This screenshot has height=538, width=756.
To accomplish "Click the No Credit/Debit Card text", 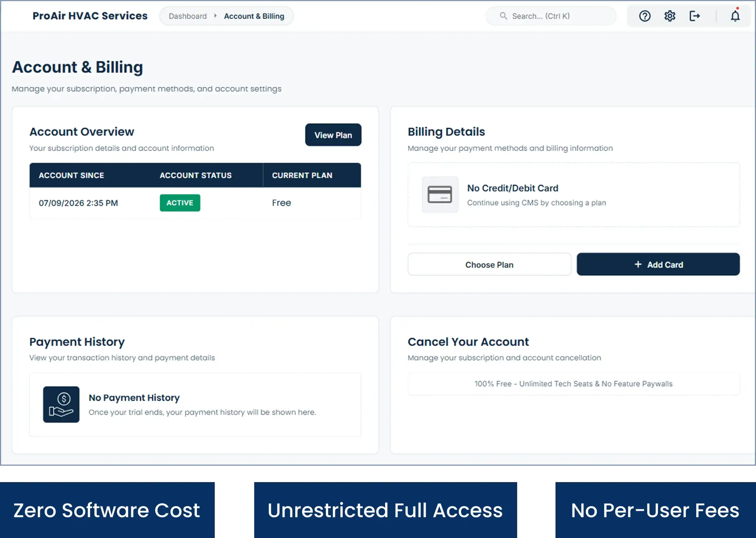I will point(512,188).
